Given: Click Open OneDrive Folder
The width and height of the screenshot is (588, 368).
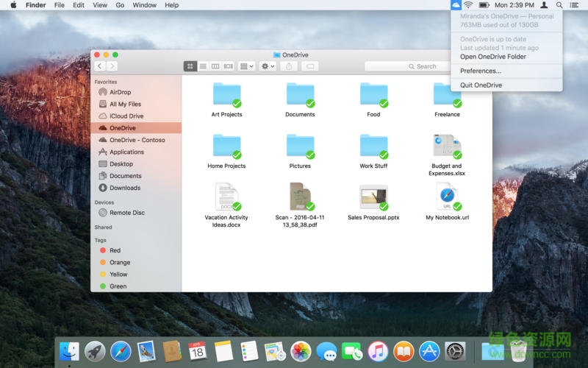Looking at the screenshot, I should tap(493, 57).
